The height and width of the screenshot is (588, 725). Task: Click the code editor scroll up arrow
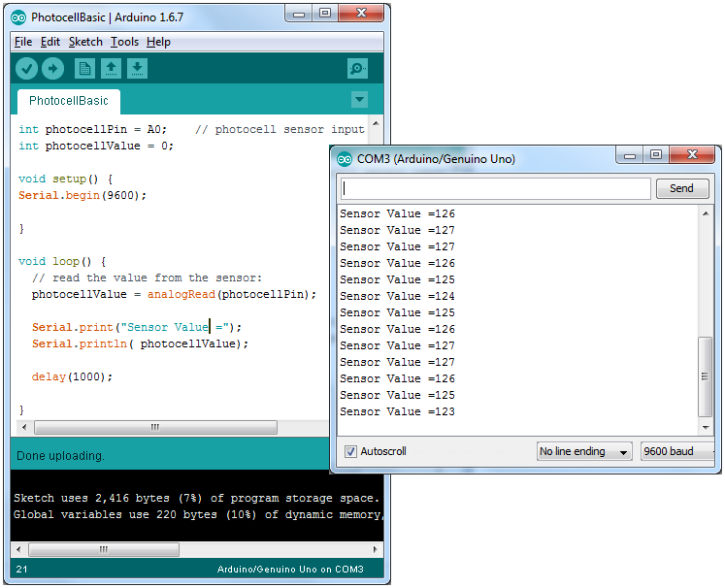[376, 123]
